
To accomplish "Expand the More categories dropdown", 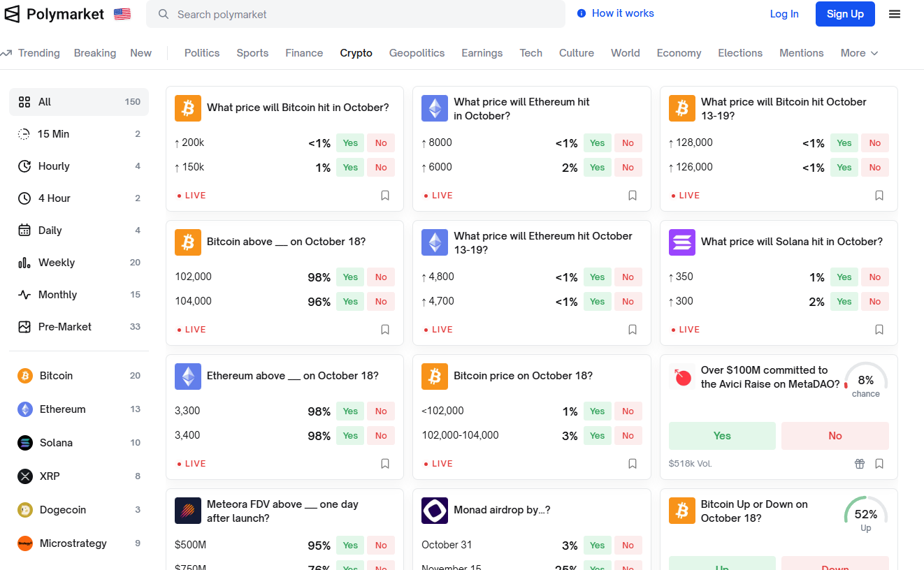I will pos(859,53).
